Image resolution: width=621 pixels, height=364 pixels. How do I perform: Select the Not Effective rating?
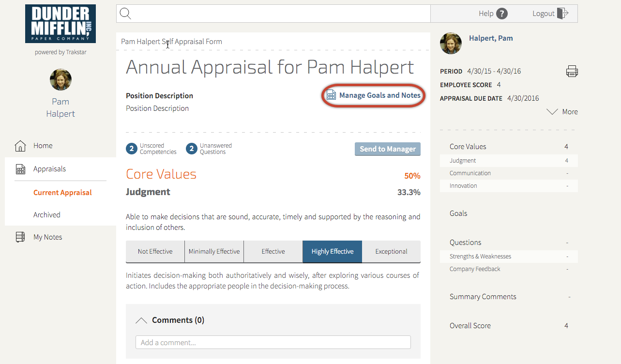click(x=155, y=252)
